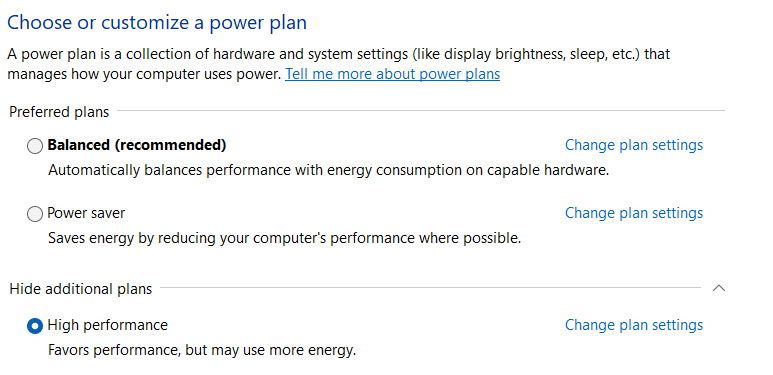773x375 pixels.
Task: Click the 'Favors performance' description text
Action: click(x=202, y=350)
